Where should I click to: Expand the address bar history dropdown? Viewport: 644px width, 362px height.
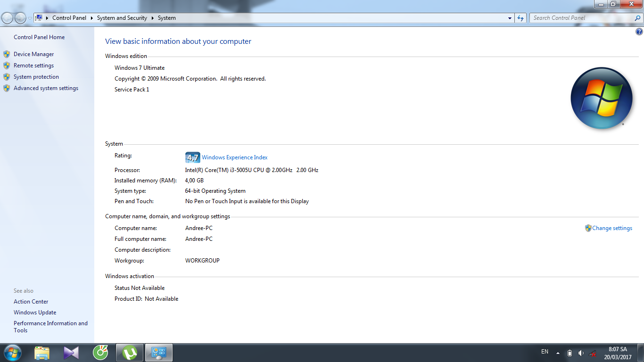[510, 18]
